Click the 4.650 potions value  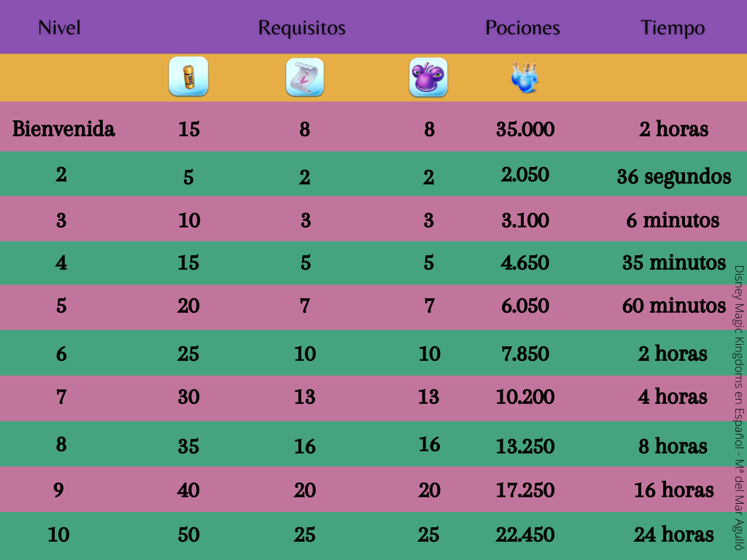pyautogui.click(x=525, y=262)
